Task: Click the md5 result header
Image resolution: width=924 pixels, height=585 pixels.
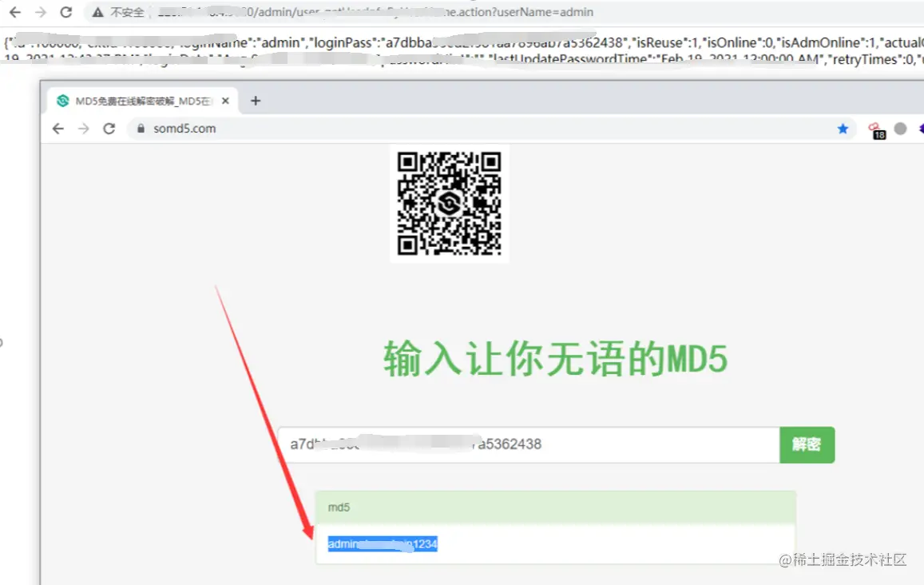Action: [556, 507]
